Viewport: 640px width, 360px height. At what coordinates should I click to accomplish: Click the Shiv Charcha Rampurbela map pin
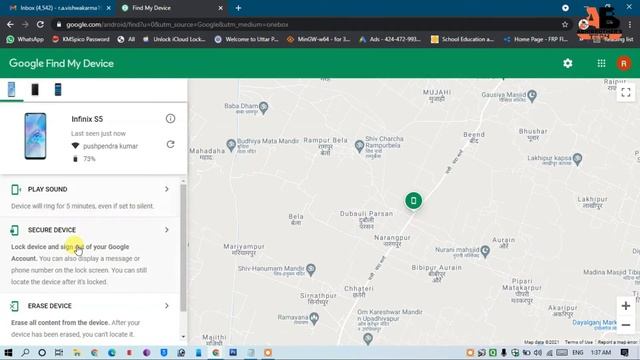click(x=359, y=146)
